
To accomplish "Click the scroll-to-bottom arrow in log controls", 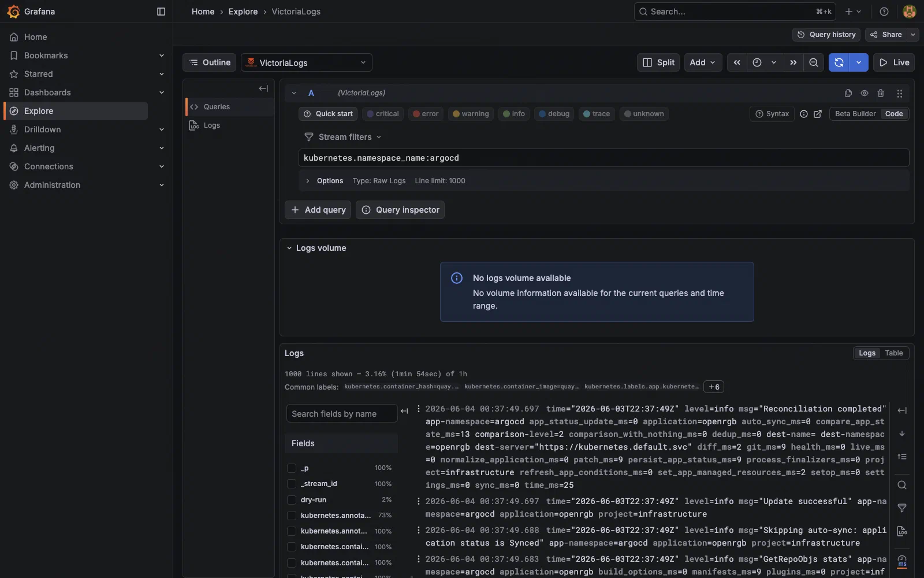I will click(902, 433).
